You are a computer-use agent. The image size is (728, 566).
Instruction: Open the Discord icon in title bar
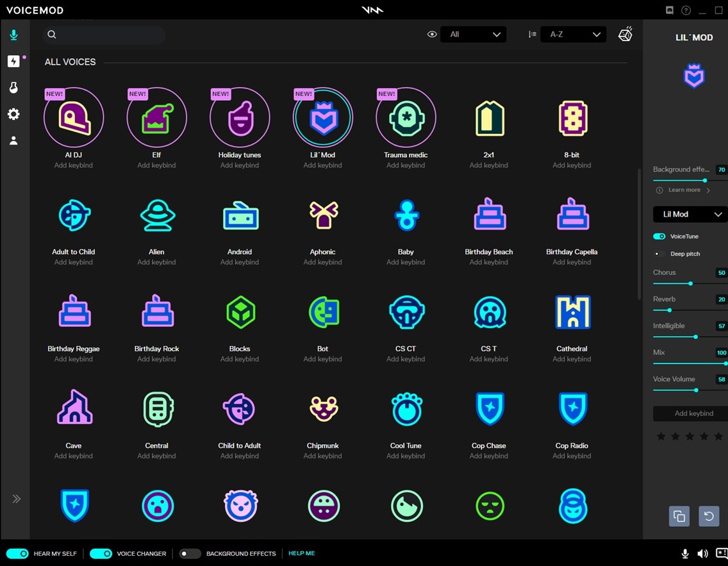tap(670, 10)
